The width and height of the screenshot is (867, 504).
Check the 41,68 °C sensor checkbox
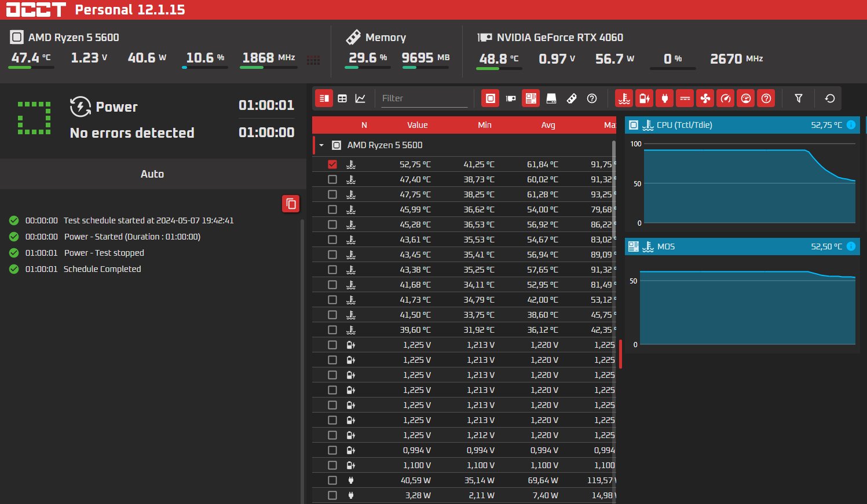pos(332,285)
